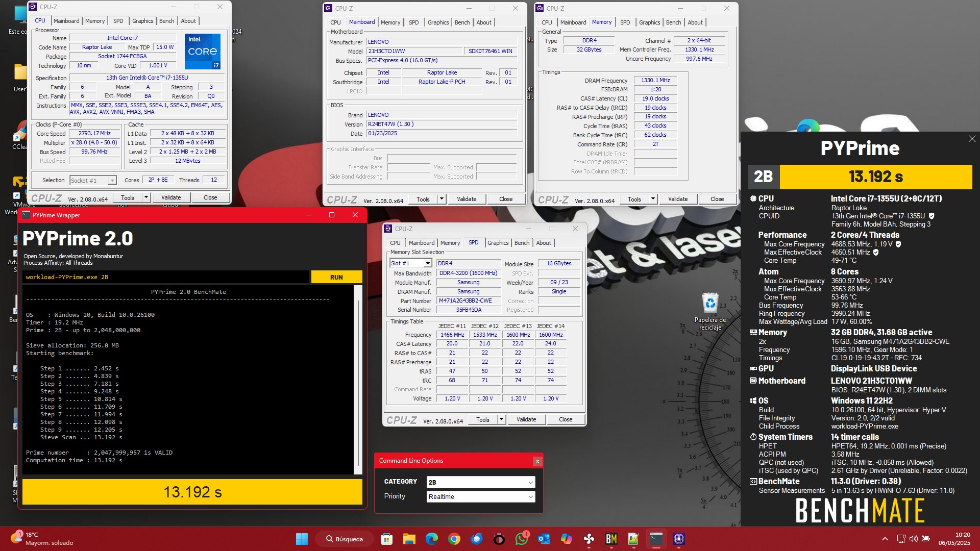
Task: Click 'DisplayLink USB Device' text in BenchMate panel
Action: point(874,368)
